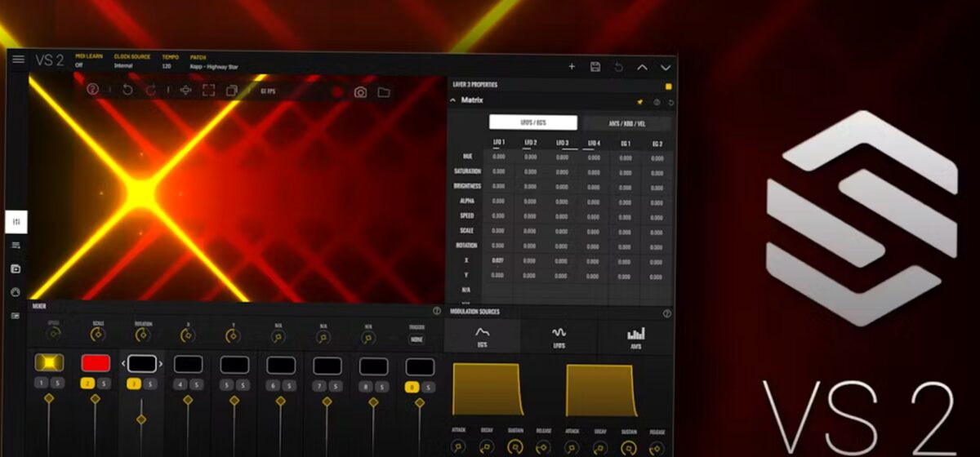This screenshot has width=980, height=457.
Task: Solo layer 2 with S button
Action: pos(104,384)
